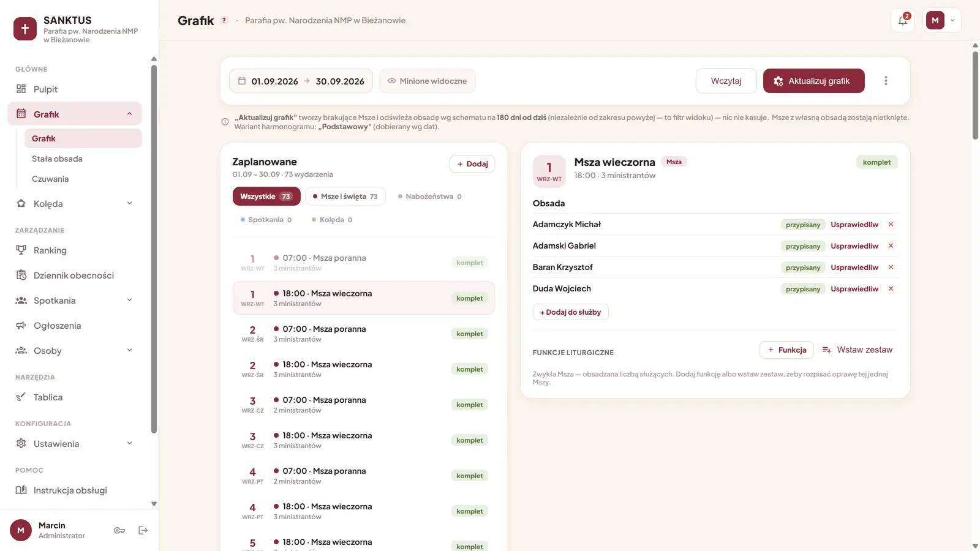The width and height of the screenshot is (980, 551).
Task: Click the SANKTUS cross logo
Action: (x=25, y=29)
